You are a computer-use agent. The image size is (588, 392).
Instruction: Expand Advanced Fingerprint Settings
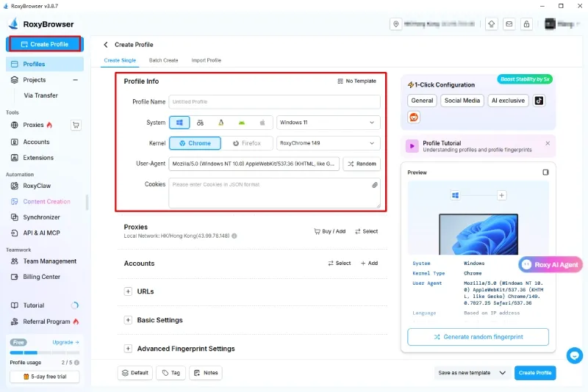(x=128, y=349)
